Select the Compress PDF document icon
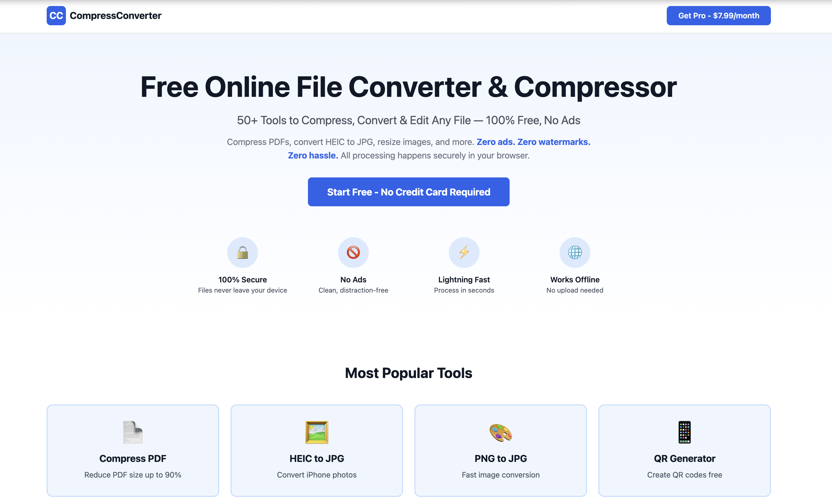The width and height of the screenshot is (832, 504). point(132,433)
